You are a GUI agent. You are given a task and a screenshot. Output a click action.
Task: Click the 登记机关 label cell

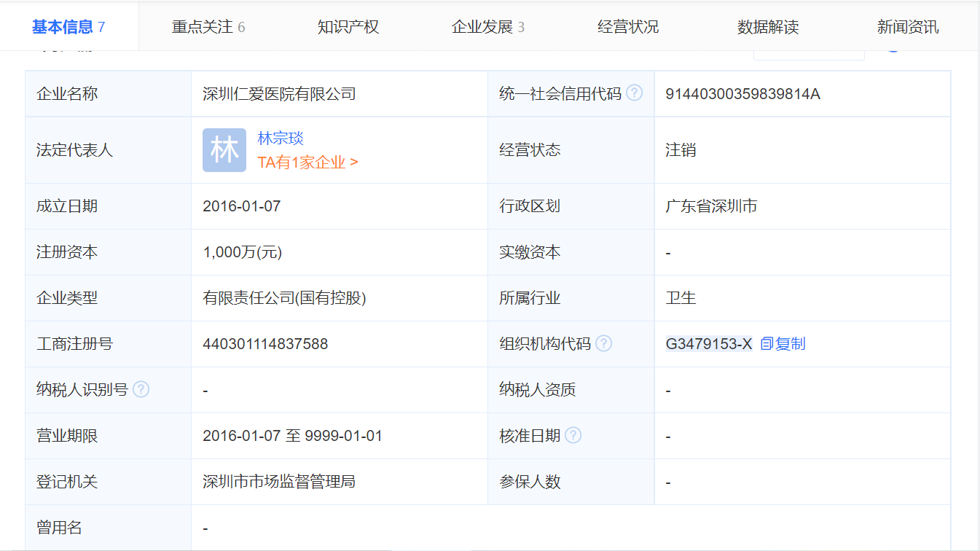[x=109, y=481]
